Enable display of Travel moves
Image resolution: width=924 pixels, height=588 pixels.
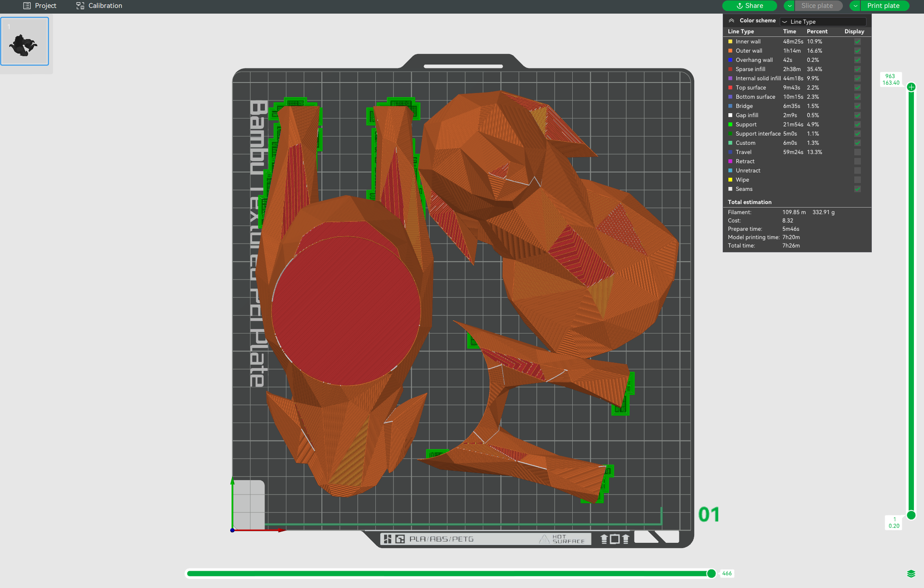[x=857, y=152]
